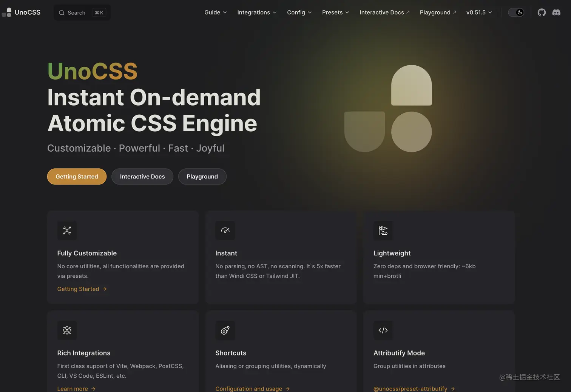Follow the @unocss/preset-attributify link
Viewport: 571px width, 392px height.
point(414,389)
